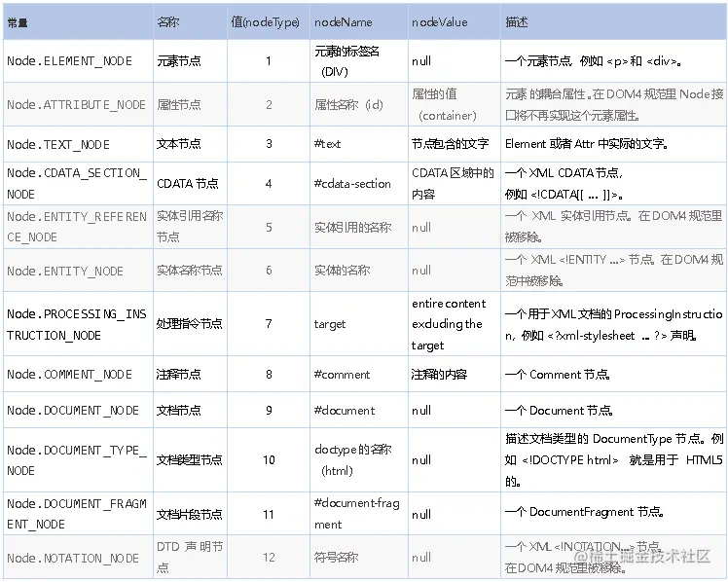Viewport: 728px width, 582px height.
Task: Select the 元素节点 name cell
Action: pyautogui.click(x=191, y=60)
